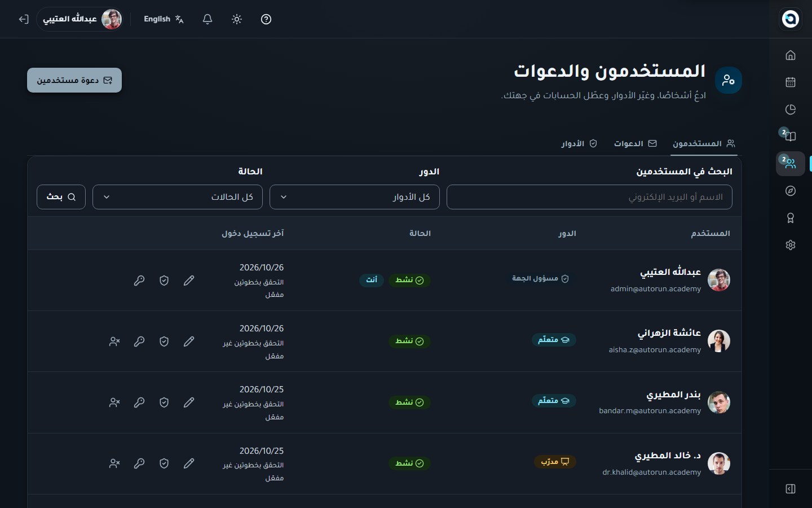Click the مسؤول الجهة role label
The width and height of the screenshot is (812, 508).
[x=540, y=278]
